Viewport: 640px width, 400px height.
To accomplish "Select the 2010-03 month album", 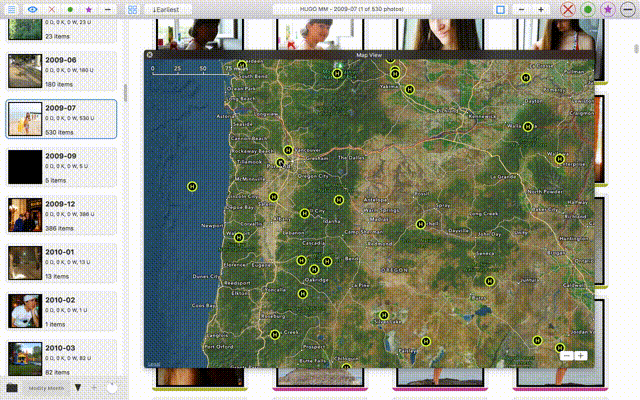I will tap(61, 358).
